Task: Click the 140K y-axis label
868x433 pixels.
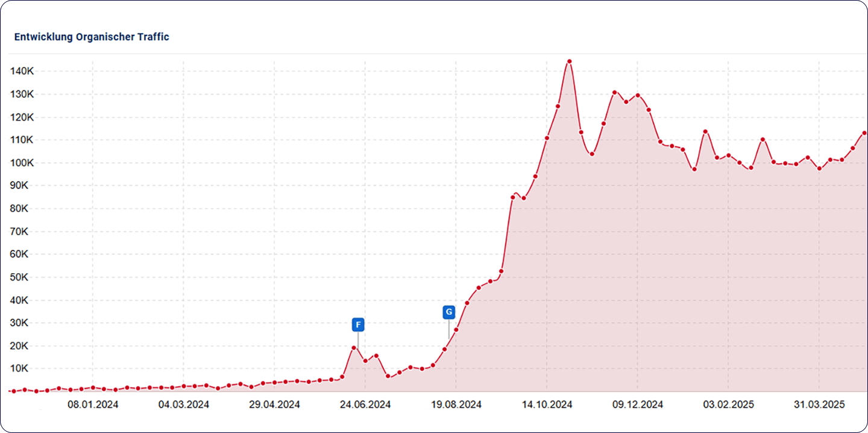Action: 22,71
